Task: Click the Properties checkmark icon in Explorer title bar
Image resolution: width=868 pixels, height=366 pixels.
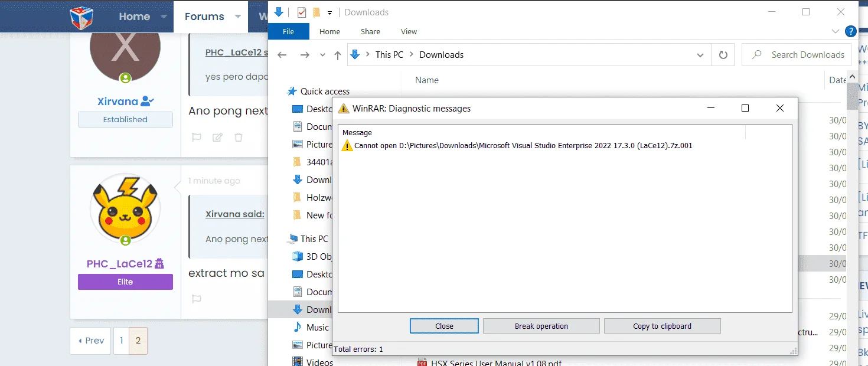Action: (x=302, y=12)
